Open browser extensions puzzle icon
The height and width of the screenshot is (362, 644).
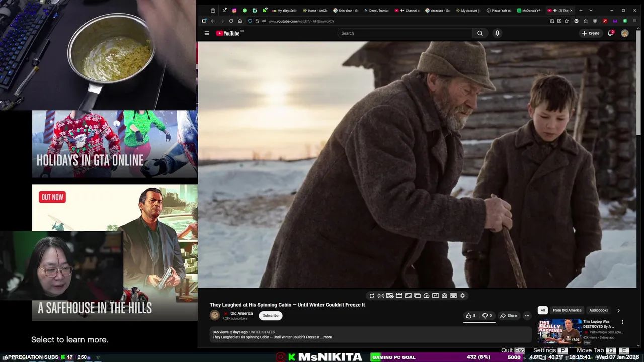tap(586, 21)
